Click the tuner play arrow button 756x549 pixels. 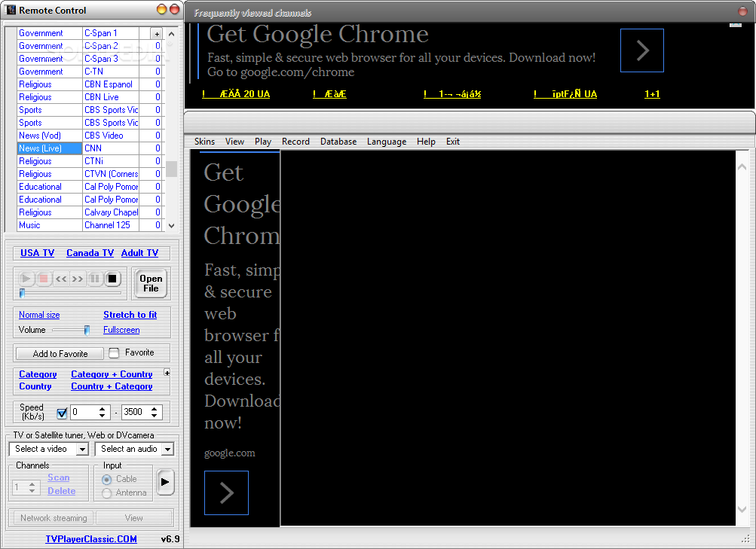point(165,481)
